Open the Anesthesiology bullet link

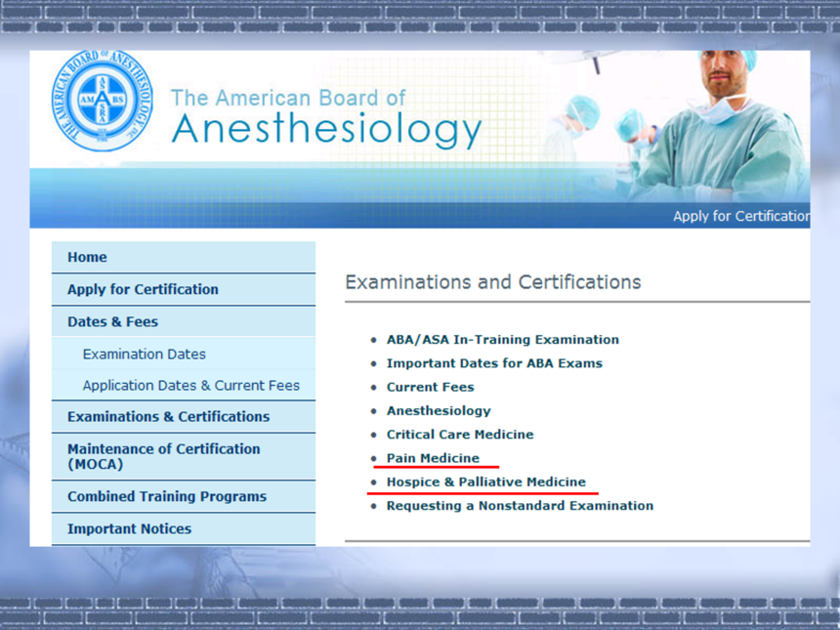(439, 411)
